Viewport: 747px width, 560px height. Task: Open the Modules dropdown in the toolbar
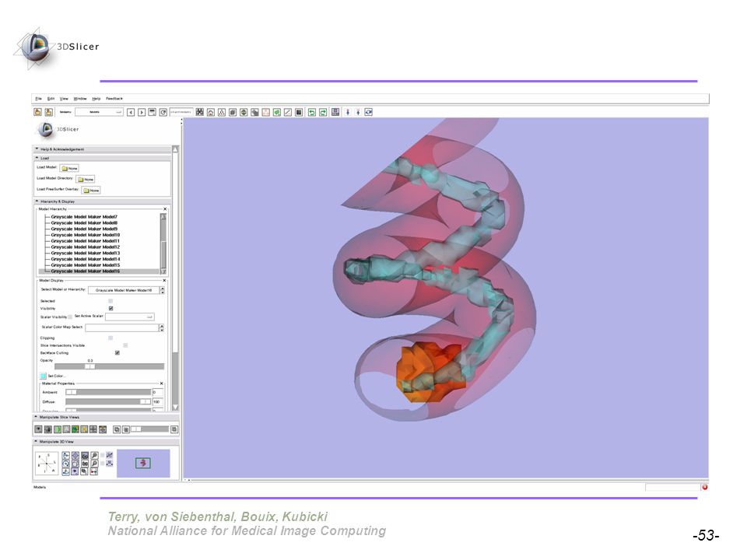99,112
